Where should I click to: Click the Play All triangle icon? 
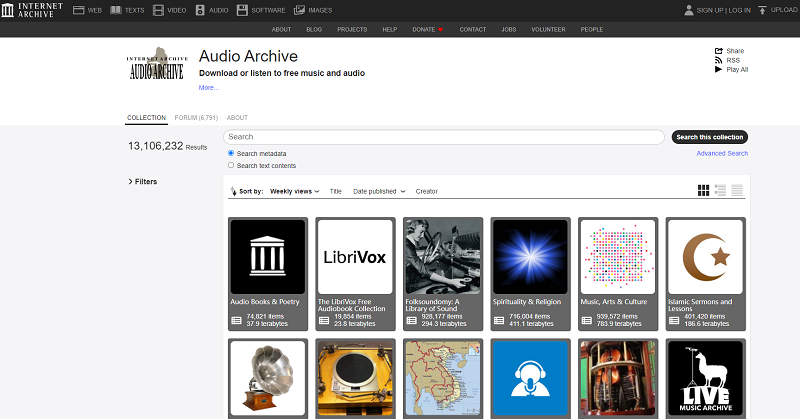[718, 69]
